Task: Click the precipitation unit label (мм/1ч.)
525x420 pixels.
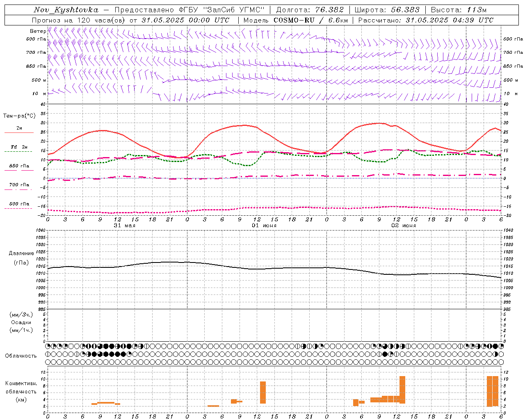Action: coord(21,330)
